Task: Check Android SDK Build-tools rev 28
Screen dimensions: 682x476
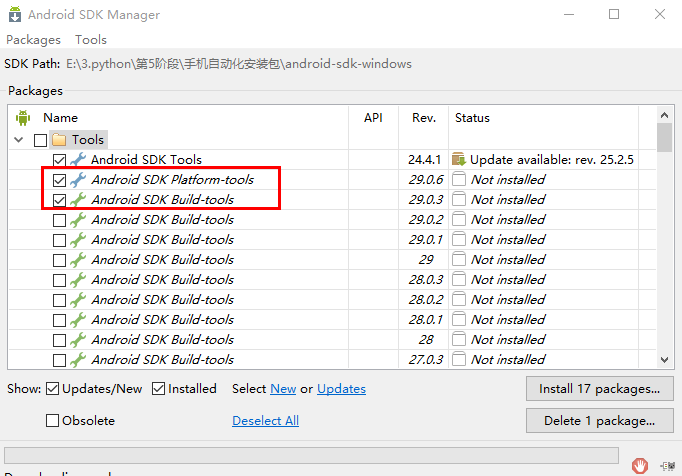Action: 60,340
